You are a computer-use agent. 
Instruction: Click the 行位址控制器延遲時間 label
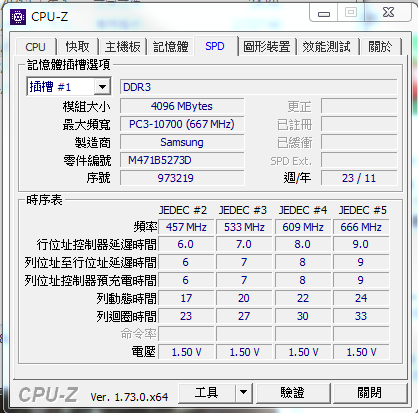tap(96, 245)
